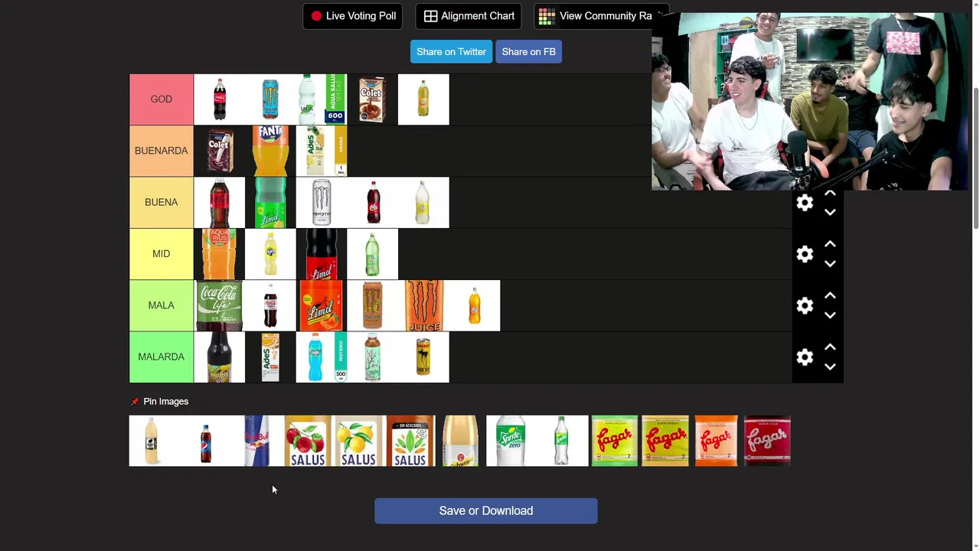Select the Aquarius bottle in MID tier
The width and height of the screenshot is (980, 551).
pyautogui.click(x=220, y=254)
